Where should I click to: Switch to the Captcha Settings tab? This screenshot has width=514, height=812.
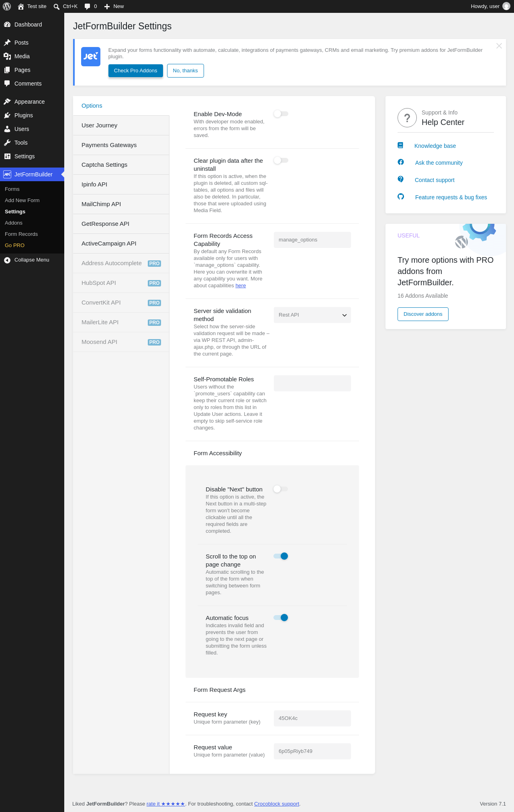(x=121, y=165)
